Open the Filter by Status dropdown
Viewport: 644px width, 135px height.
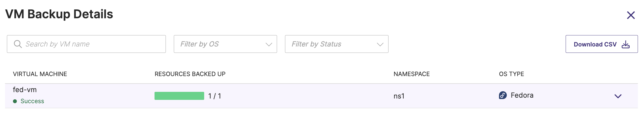pyautogui.click(x=331, y=44)
